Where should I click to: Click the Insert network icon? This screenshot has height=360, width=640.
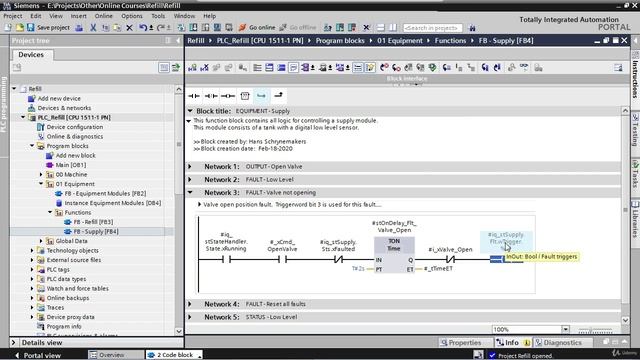tap(192, 68)
